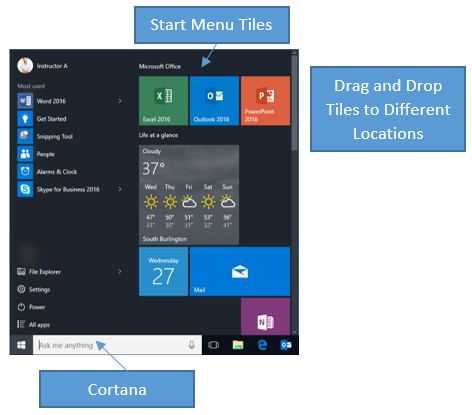Launch the Get Started app icon
The image size is (472, 415).
click(x=25, y=119)
